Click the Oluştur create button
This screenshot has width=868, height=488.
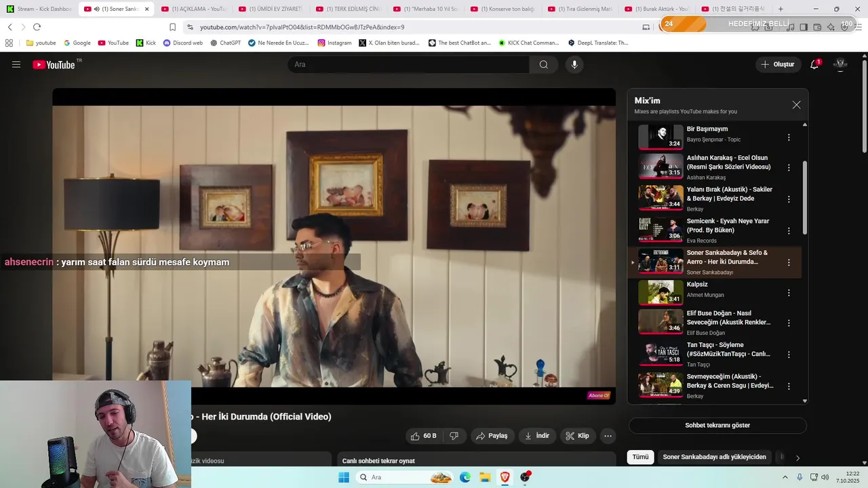click(778, 64)
